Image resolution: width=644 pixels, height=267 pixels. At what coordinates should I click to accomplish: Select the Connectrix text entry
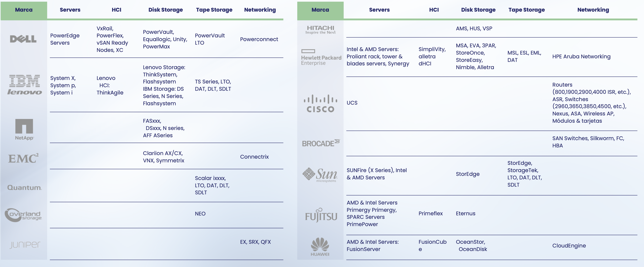(x=254, y=157)
